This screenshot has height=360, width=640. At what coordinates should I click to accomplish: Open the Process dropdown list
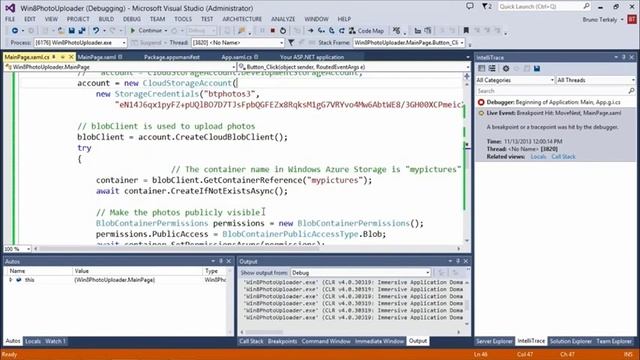(x=124, y=42)
